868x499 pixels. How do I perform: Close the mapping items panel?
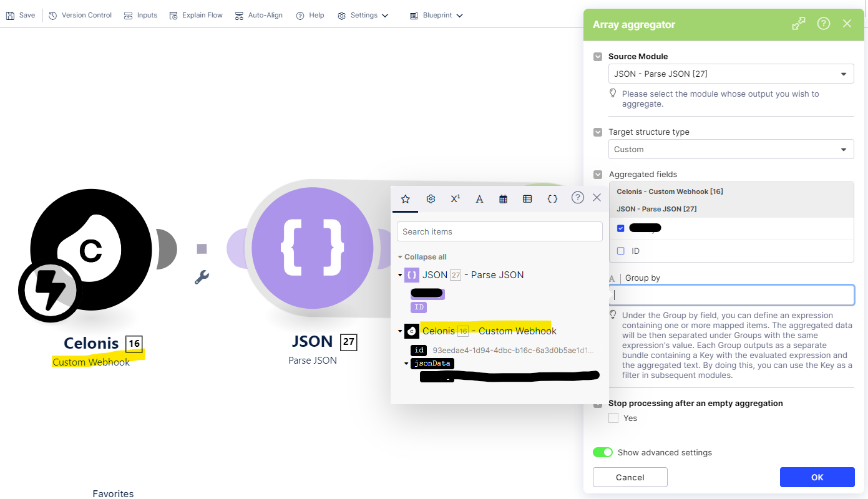point(597,198)
